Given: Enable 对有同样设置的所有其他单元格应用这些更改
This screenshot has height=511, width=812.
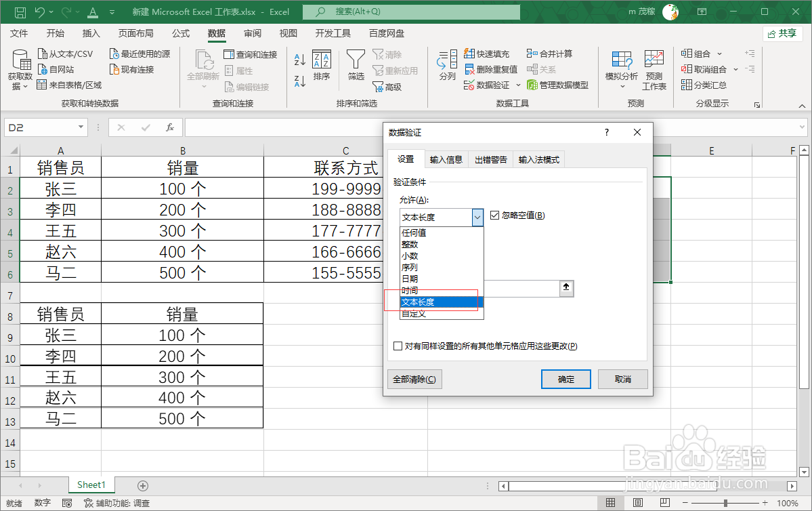Looking at the screenshot, I should click(x=398, y=346).
